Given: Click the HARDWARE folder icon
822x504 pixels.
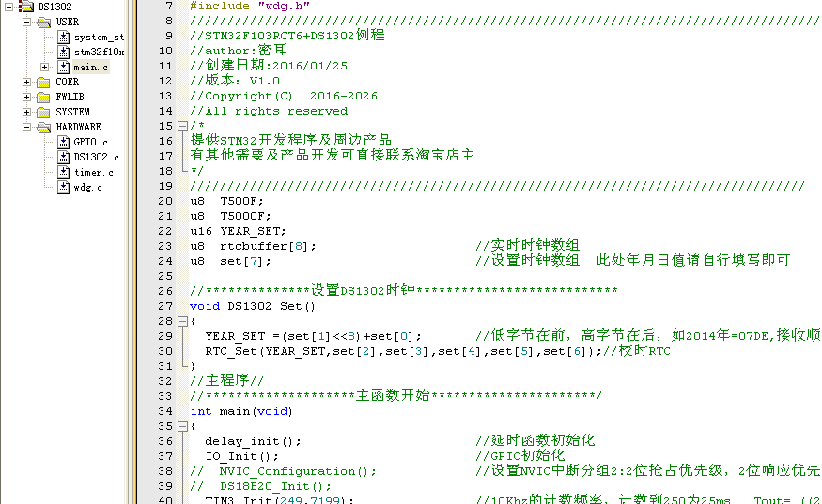Looking at the screenshot, I should (x=44, y=127).
